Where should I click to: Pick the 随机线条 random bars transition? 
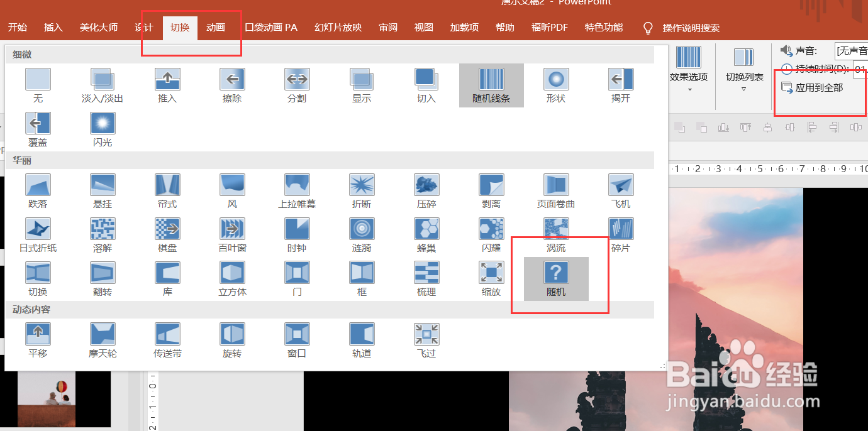(x=491, y=85)
